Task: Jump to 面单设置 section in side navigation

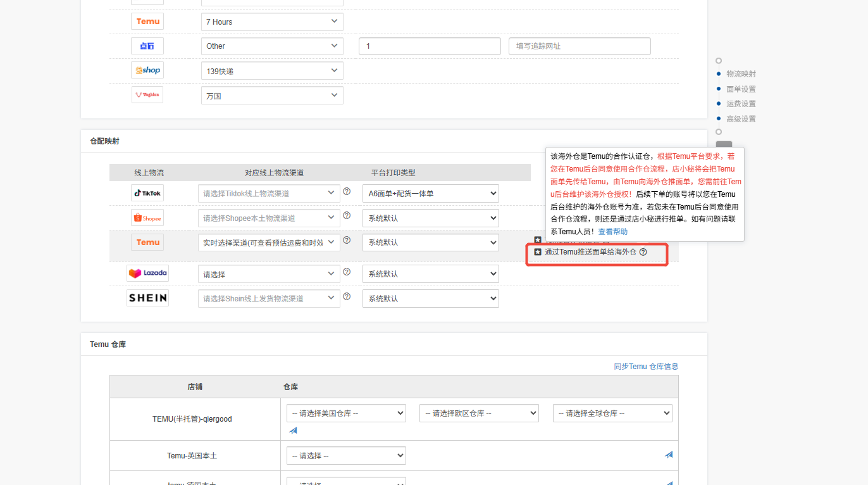Action: pyautogui.click(x=741, y=89)
